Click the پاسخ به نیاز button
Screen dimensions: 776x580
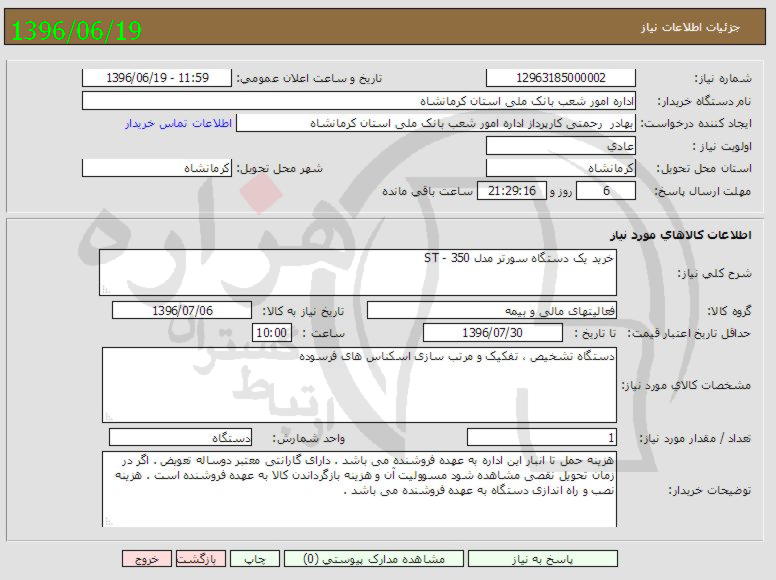542,559
